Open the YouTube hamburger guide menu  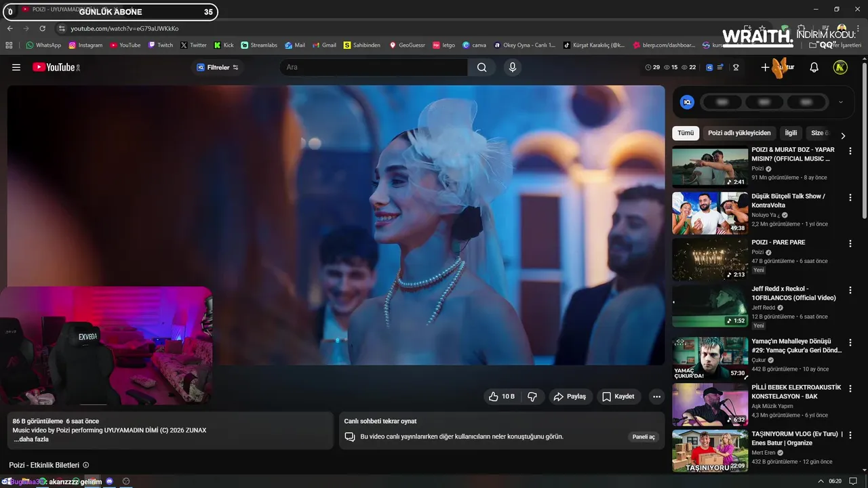pyautogui.click(x=16, y=67)
